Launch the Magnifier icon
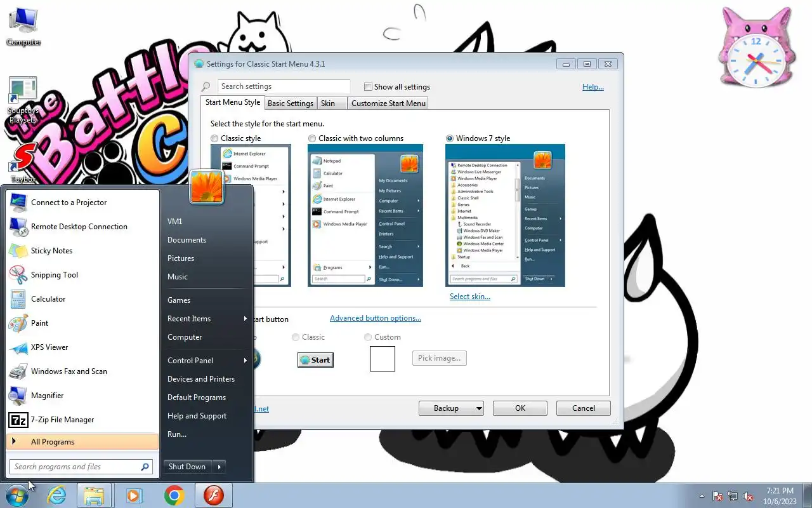 pos(18,396)
